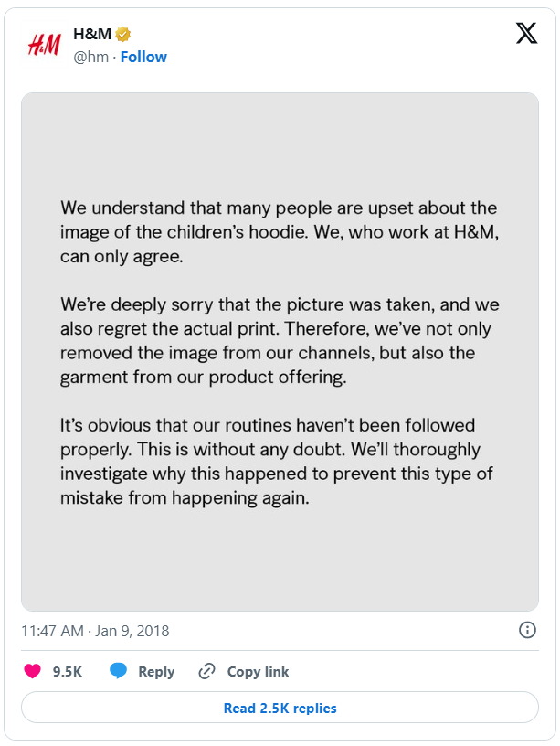Click the gold verified badge
Viewport: 560px width, 746px height.
(x=122, y=35)
